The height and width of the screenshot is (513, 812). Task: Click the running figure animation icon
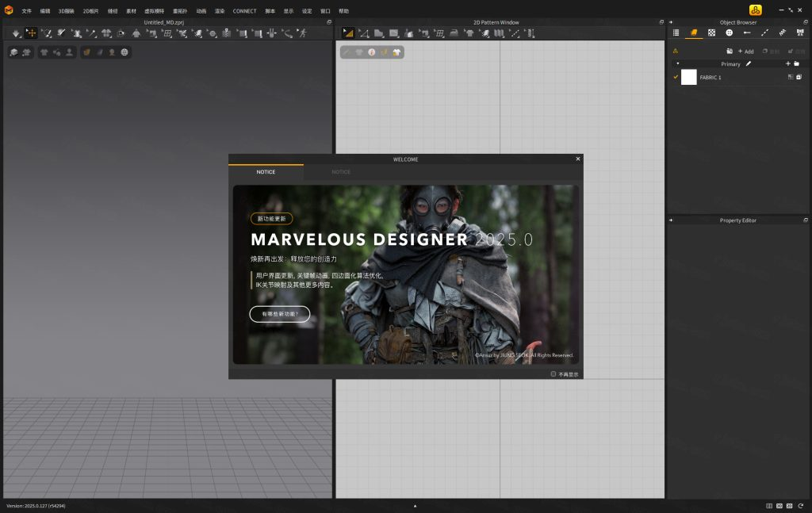302,33
